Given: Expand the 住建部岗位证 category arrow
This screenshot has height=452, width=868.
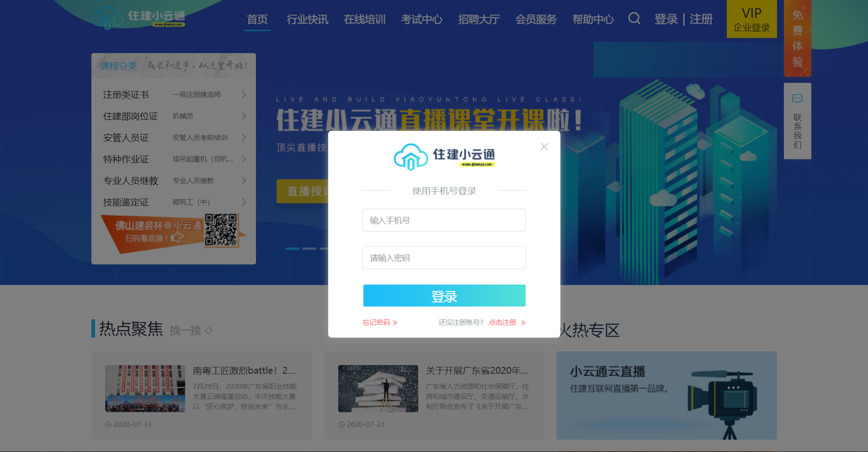Looking at the screenshot, I should click(244, 116).
